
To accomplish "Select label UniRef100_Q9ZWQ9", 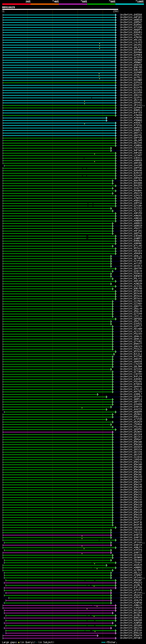I will 131,60.
